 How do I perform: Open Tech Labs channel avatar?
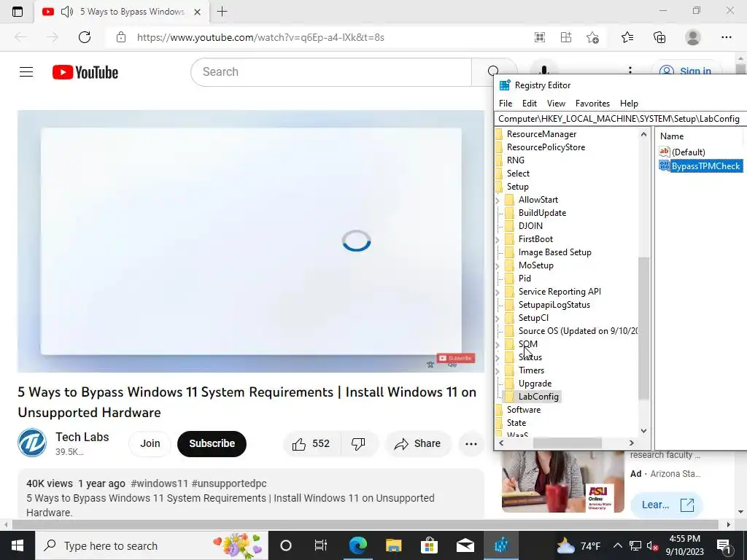pos(32,443)
